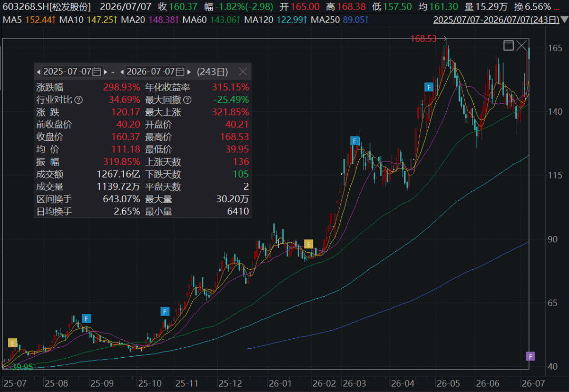Select the 行业对比 value 34.69%
Image resolution: width=569 pixels, height=392 pixels.
tap(124, 100)
